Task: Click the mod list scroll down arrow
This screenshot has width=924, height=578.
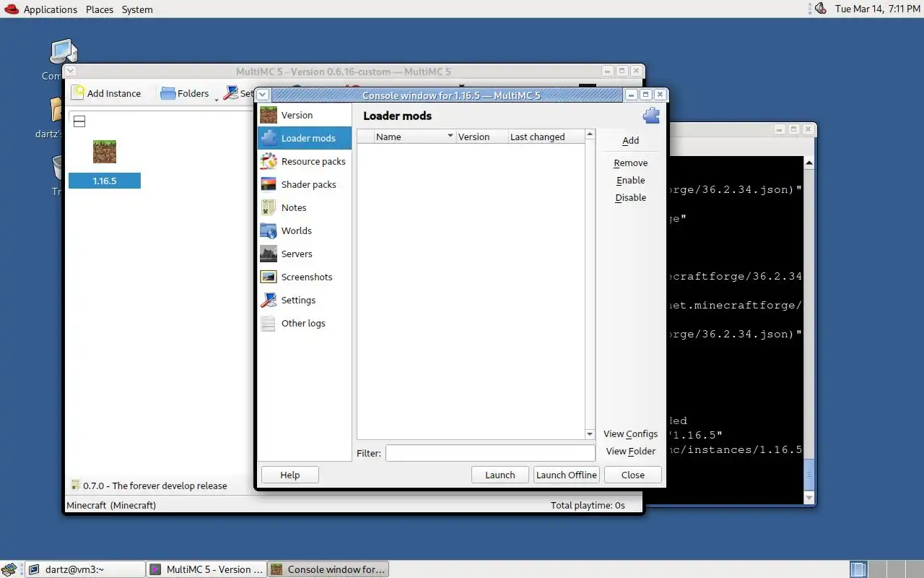Action: point(590,434)
